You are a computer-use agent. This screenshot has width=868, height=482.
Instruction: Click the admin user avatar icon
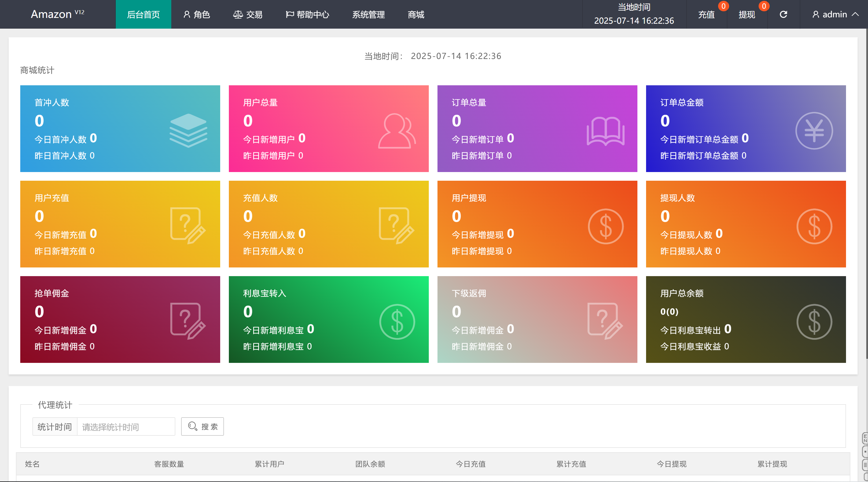[816, 14]
